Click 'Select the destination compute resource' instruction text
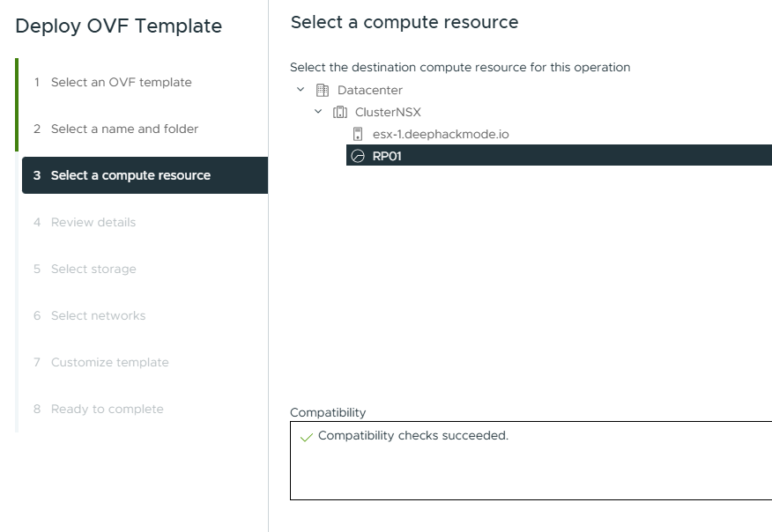Viewport: 772px width, 532px height. click(x=460, y=67)
